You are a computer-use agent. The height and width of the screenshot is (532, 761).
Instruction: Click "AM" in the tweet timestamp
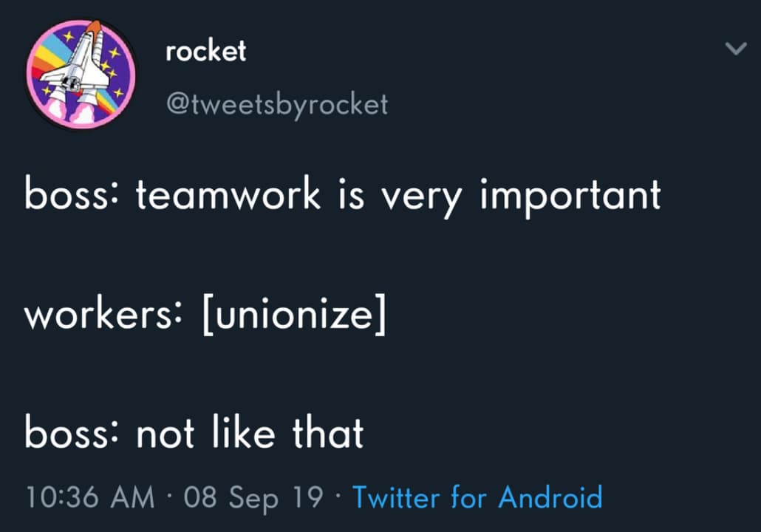[133, 497]
